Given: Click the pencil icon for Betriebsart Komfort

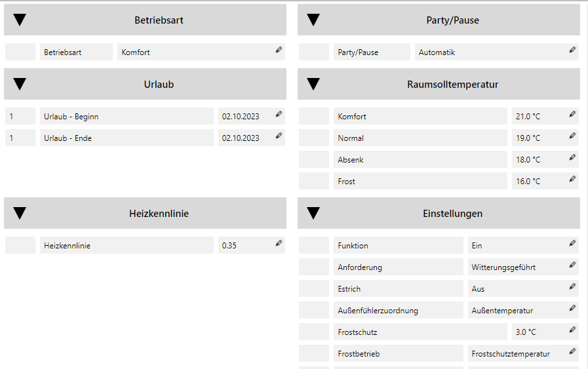Looking at the screenshot, I should click(x=279, y=50).
